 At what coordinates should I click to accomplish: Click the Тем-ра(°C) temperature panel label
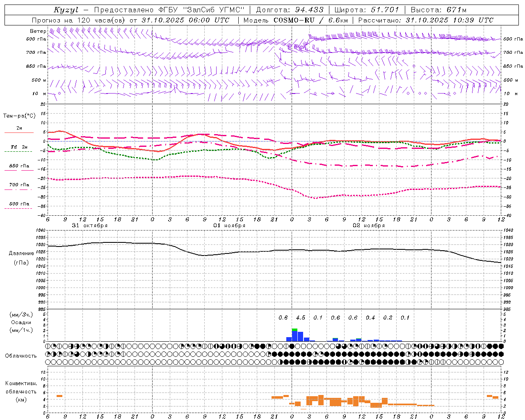(x=19, y=116)
